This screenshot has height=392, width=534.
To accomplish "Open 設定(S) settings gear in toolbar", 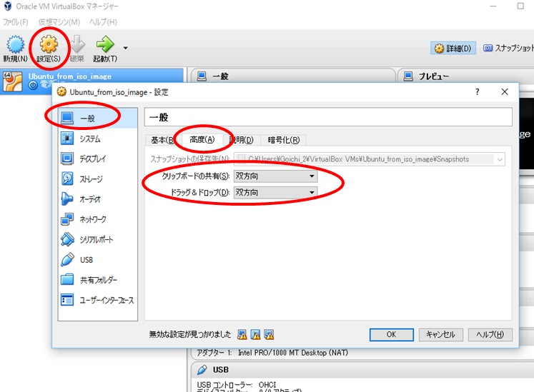I will click(x=49, y=49).
